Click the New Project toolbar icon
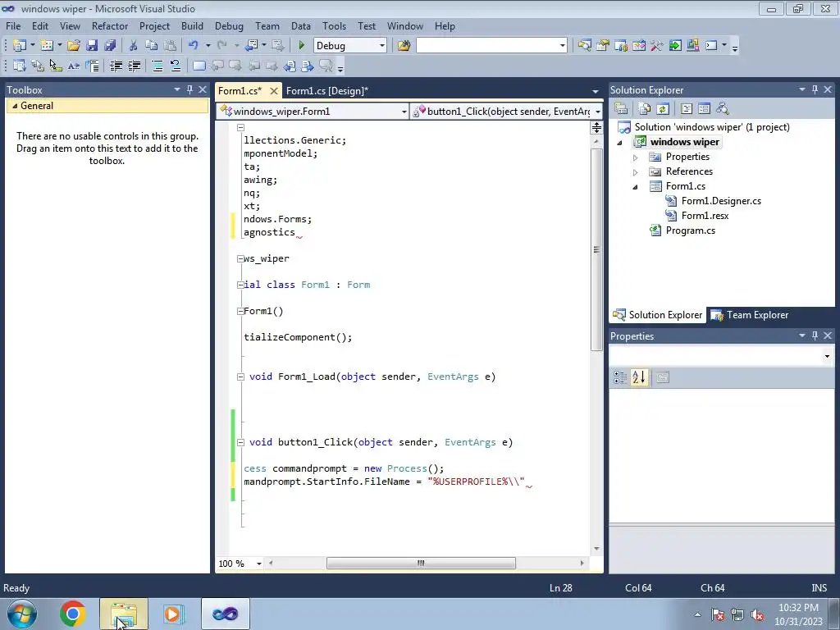The height and width of the screenshot is (630, 840). coord(20,46)
